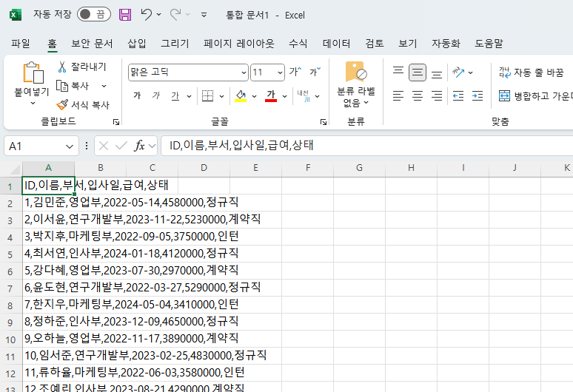Open the 검토 tab
Image resolution: width=573 pixels, height=392 pixels.
pos(375,44)
